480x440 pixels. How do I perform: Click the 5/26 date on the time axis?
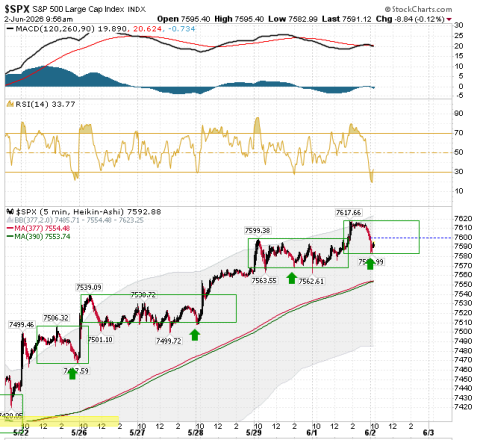pyautogui.click(x=79, y=433)
